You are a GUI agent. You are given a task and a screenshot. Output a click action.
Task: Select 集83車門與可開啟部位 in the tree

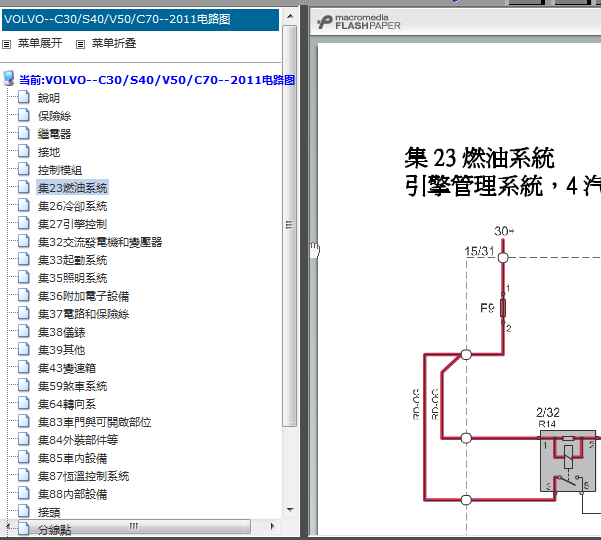click(x=94, y=422)
